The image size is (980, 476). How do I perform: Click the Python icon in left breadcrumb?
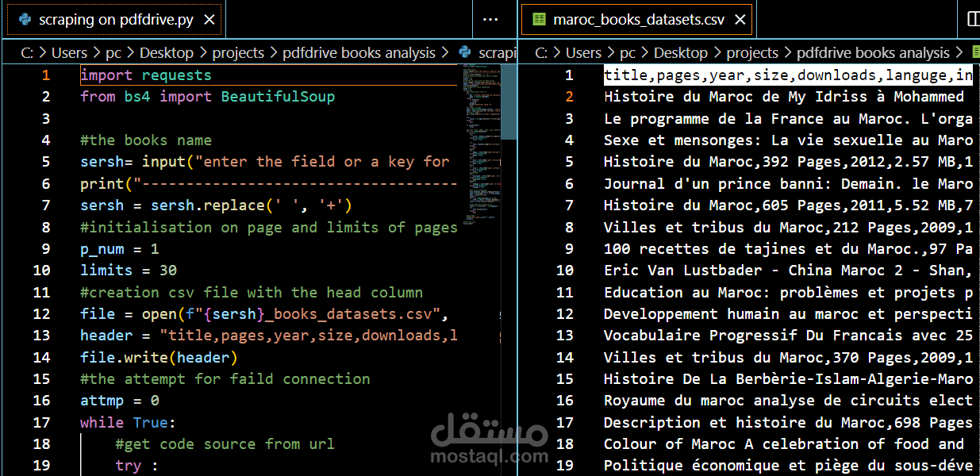click(x=466, y=53)
